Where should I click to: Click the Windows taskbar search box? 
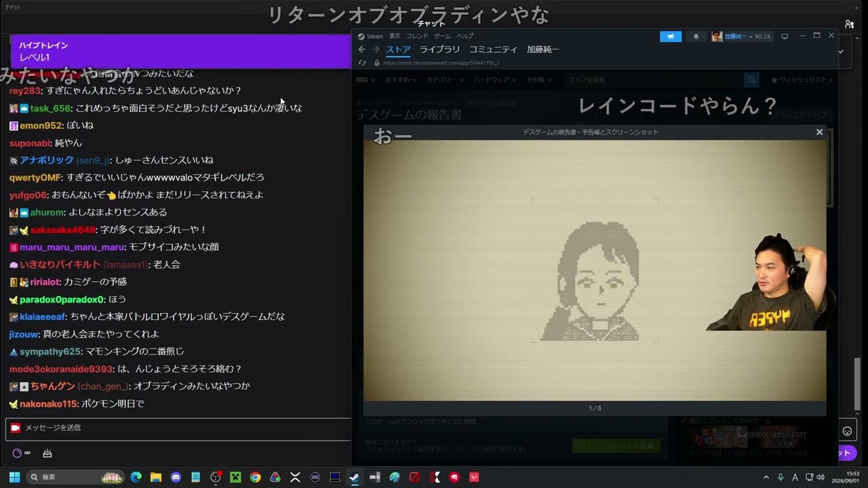(76, 477)
